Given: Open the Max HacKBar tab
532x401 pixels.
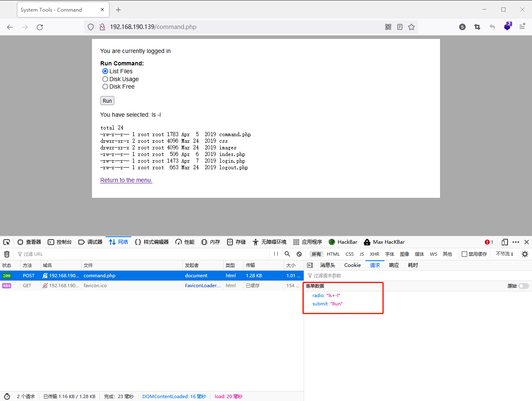Looking at the screenshot, I should pos(384,242).
